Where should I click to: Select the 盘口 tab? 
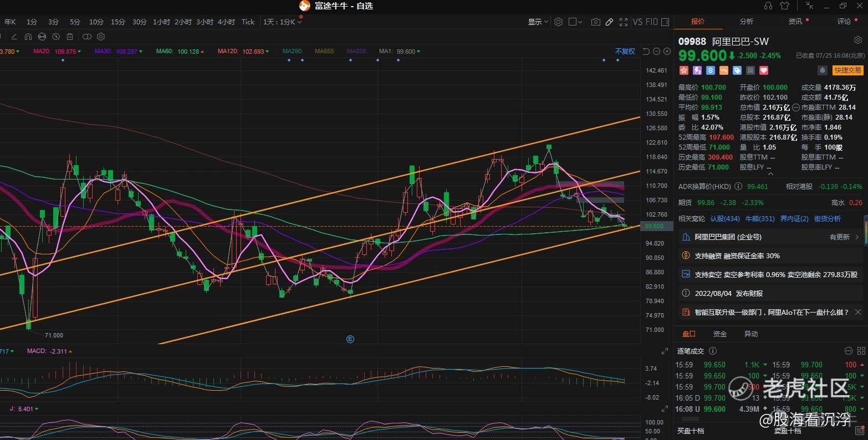click(688, 334)
